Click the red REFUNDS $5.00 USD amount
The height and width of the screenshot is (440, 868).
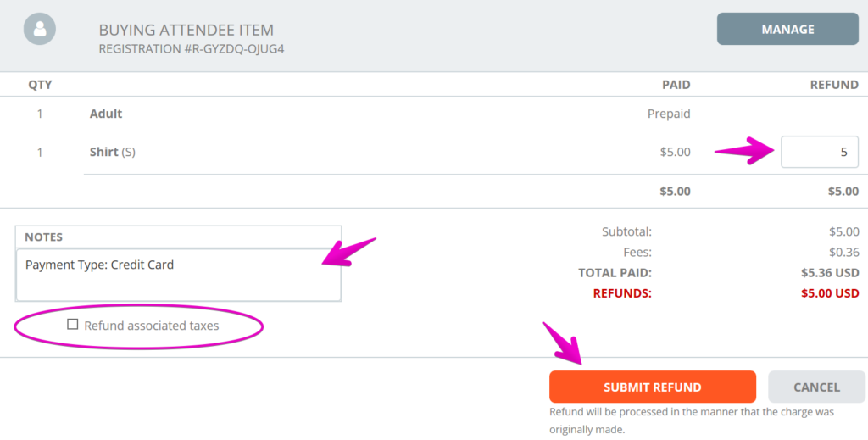coord(830,293)
